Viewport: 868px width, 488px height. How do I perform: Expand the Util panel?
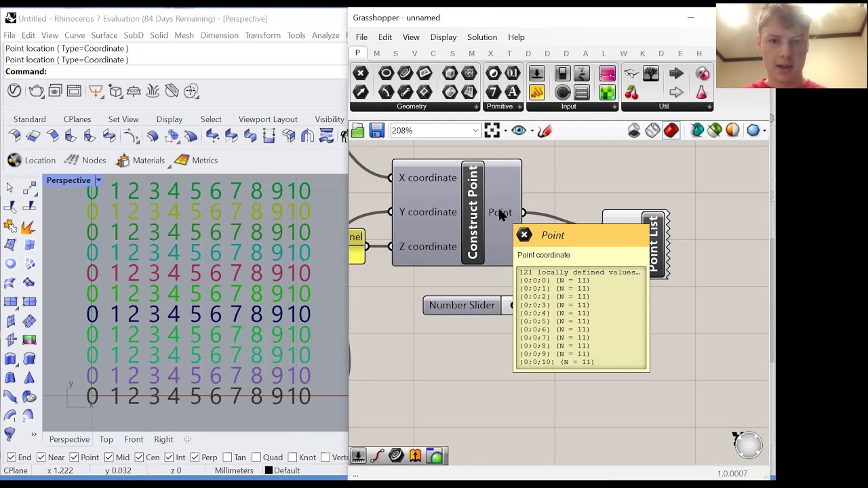click(709, 106)
